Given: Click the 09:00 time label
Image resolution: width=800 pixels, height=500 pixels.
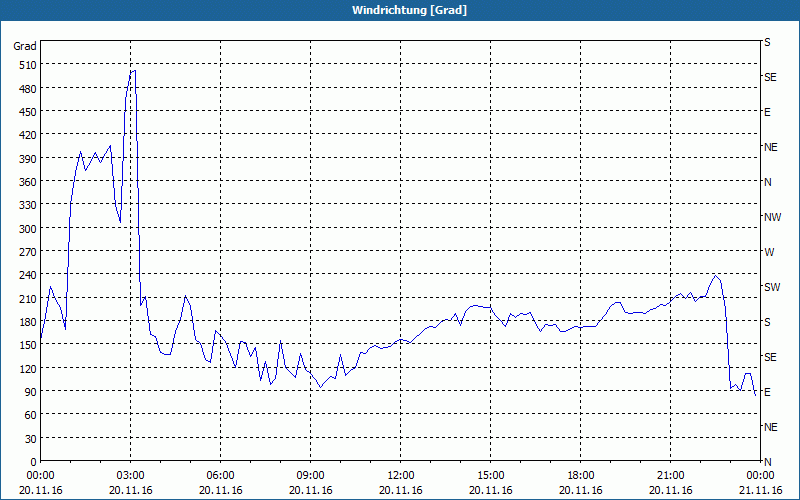Looking at the screenshot, I should pos(310,476).
